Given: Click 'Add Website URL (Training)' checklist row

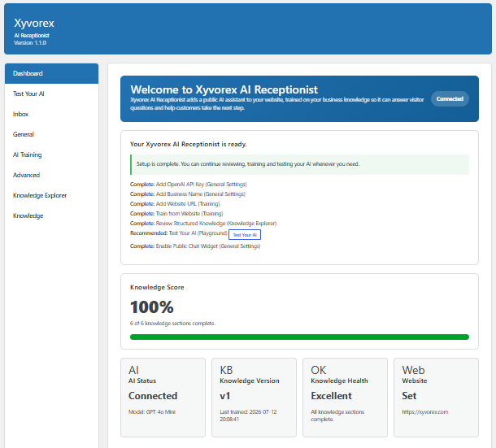Looking at the screenshot, I should click(x=175, y=204).
